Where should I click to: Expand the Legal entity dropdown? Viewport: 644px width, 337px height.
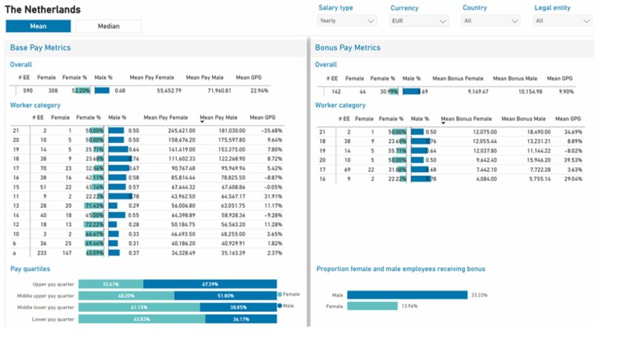click(562, 21)
